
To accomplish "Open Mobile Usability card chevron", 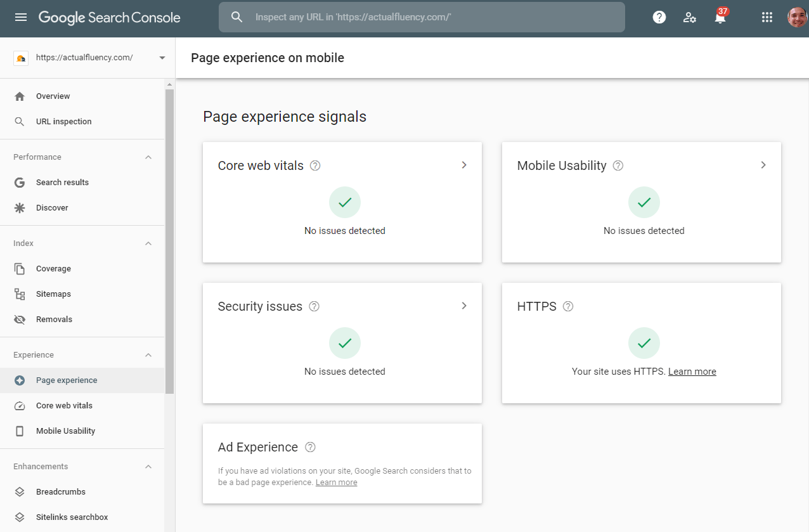I will pyautogui.click(x=763, y=165).
